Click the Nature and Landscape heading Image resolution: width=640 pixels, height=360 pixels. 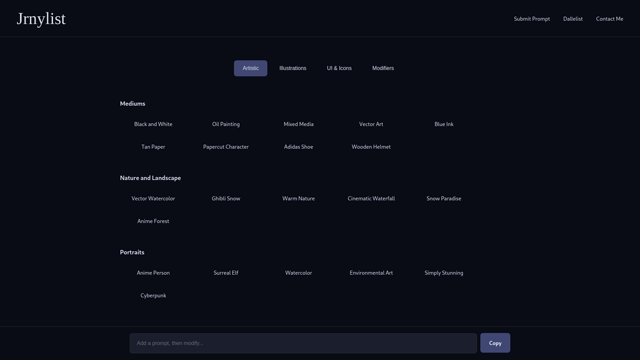(x=150, y=178)
